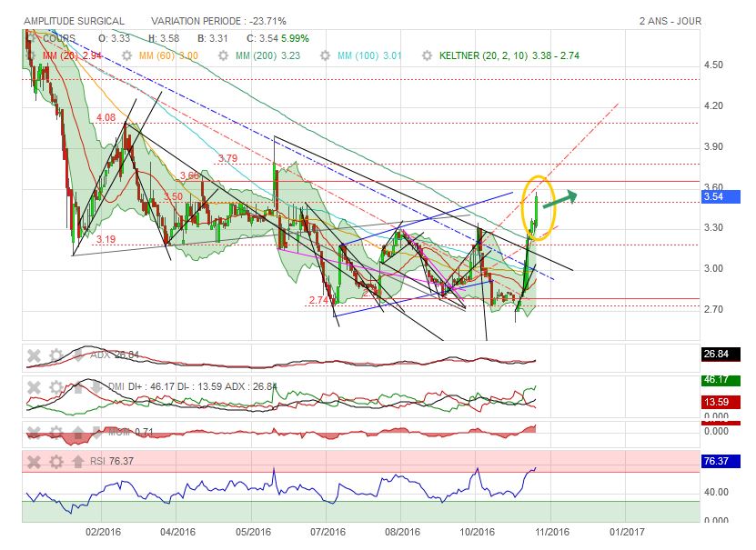Open settings gear for MM (60) average
Screen dimensions: 756x550
pos(126,55)
